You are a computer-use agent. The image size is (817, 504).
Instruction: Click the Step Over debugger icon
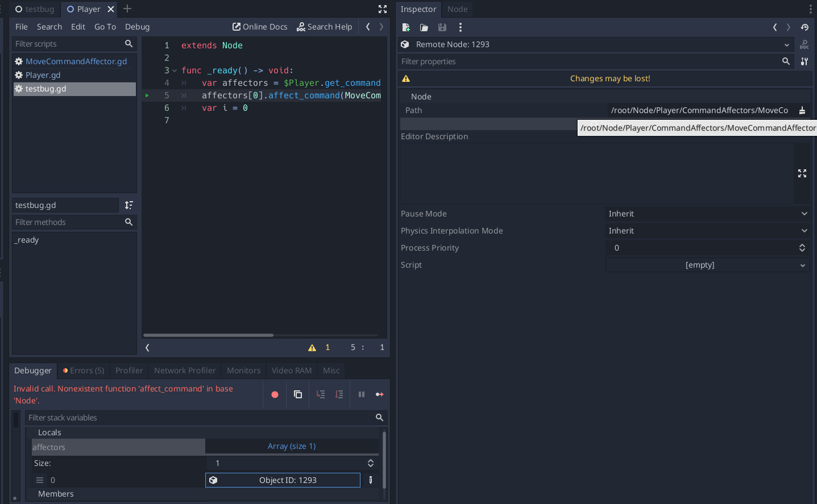339,394
